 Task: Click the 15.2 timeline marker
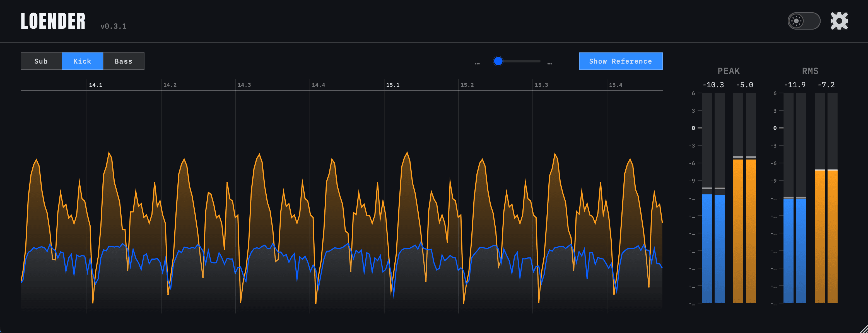click(x=467, y=85)
